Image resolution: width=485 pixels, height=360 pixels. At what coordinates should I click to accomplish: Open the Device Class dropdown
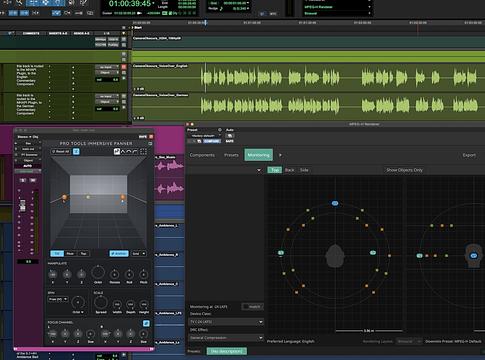[x=226, y=322]
